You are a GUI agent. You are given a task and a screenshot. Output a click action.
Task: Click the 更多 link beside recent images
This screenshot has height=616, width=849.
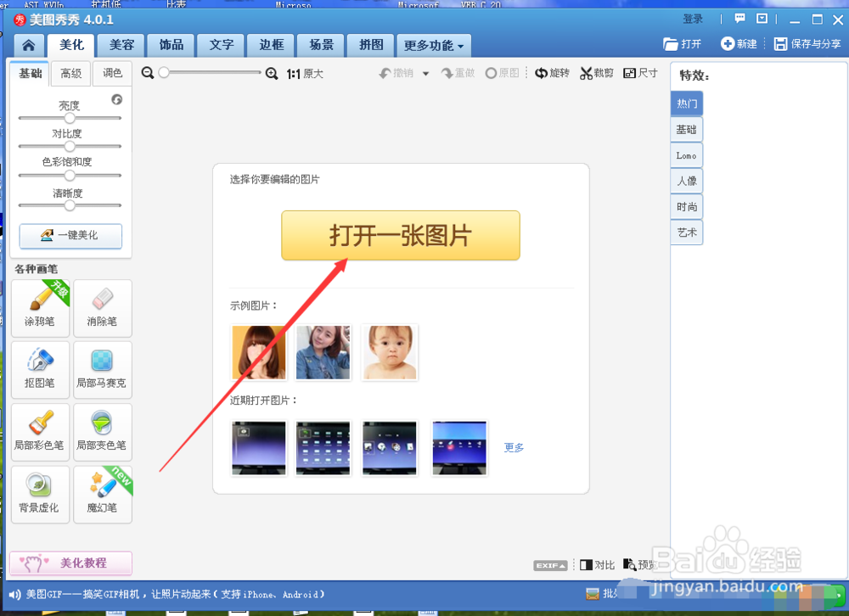(513, 447)
